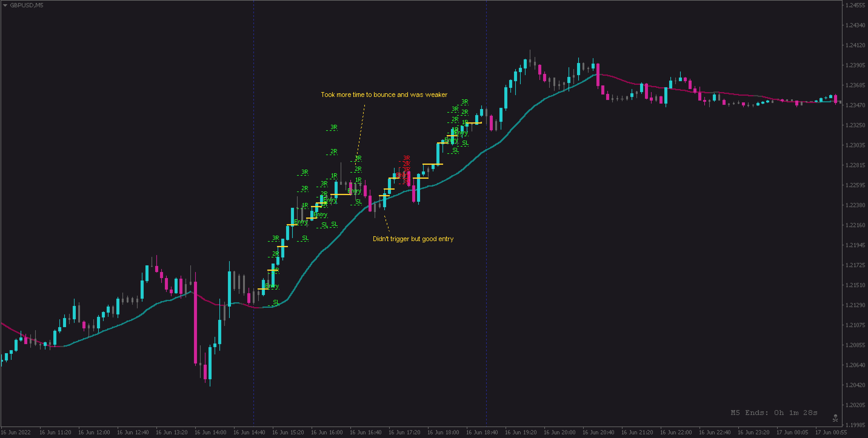Click the '16 Jun 14:40' time axis label
The width and height of the screenshot is (868, 438).
(249, 432)
